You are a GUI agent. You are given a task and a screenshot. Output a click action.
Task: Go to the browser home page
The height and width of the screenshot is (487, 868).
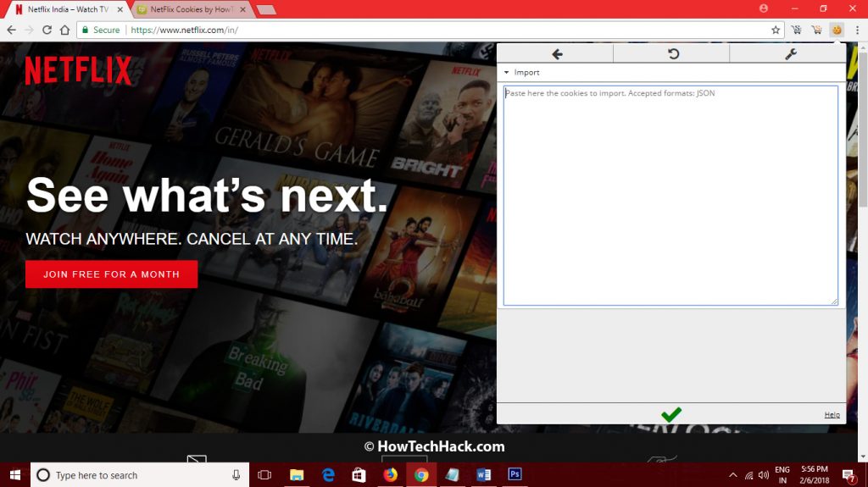tap(64, 30)
